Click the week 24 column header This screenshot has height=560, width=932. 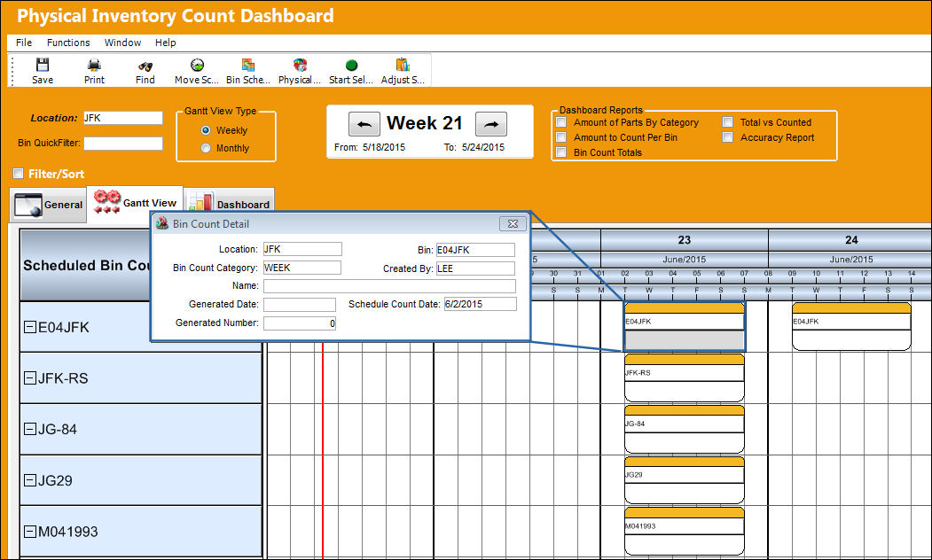pyautogui.click(x=851, y=240)
